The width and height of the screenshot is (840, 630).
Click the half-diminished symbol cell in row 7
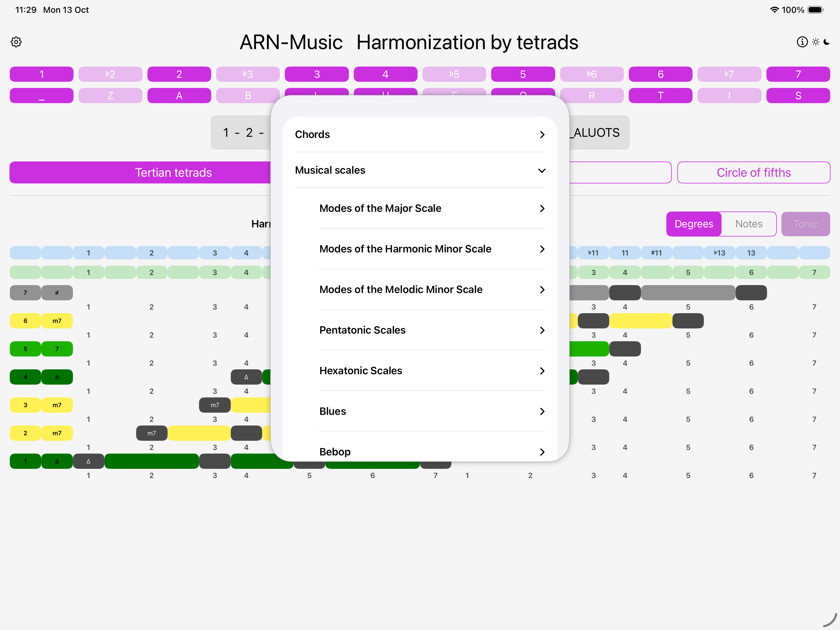[57, 293]
